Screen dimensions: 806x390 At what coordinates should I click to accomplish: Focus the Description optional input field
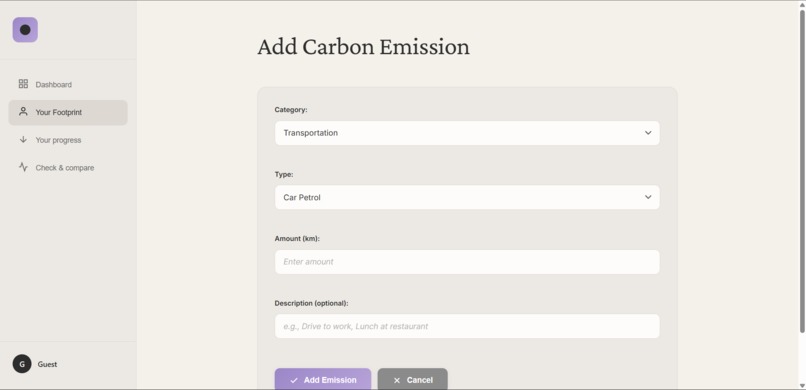tap(467, 326)
